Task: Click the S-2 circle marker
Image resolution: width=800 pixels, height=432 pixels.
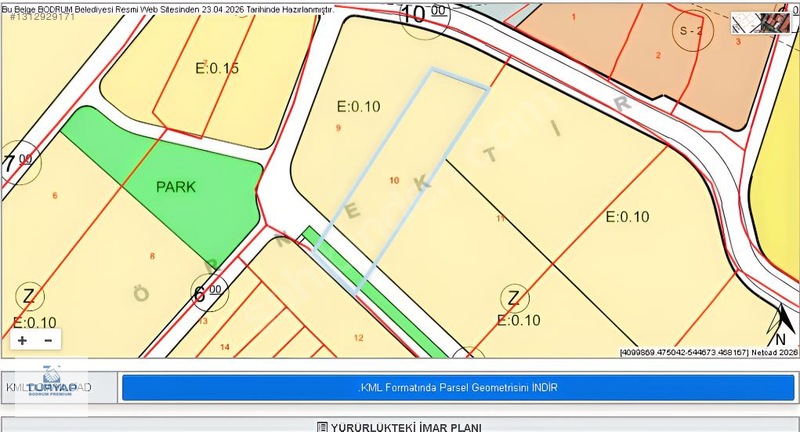Action: (691, 31)
